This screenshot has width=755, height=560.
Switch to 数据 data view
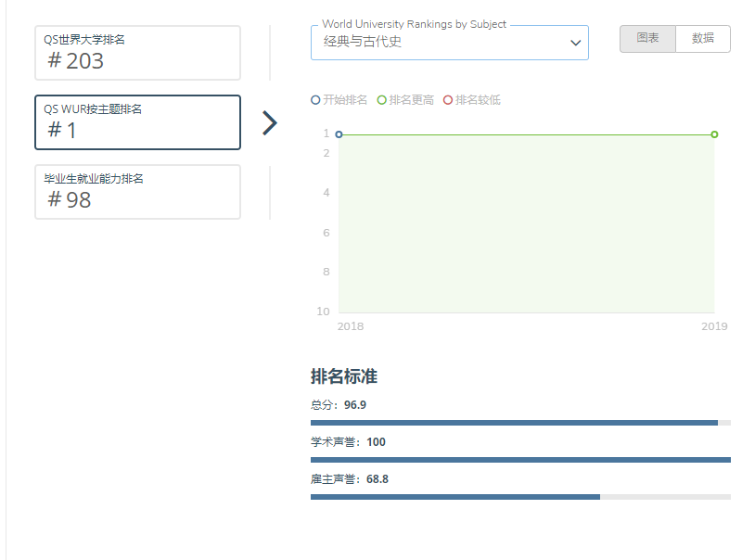point(703,39)
